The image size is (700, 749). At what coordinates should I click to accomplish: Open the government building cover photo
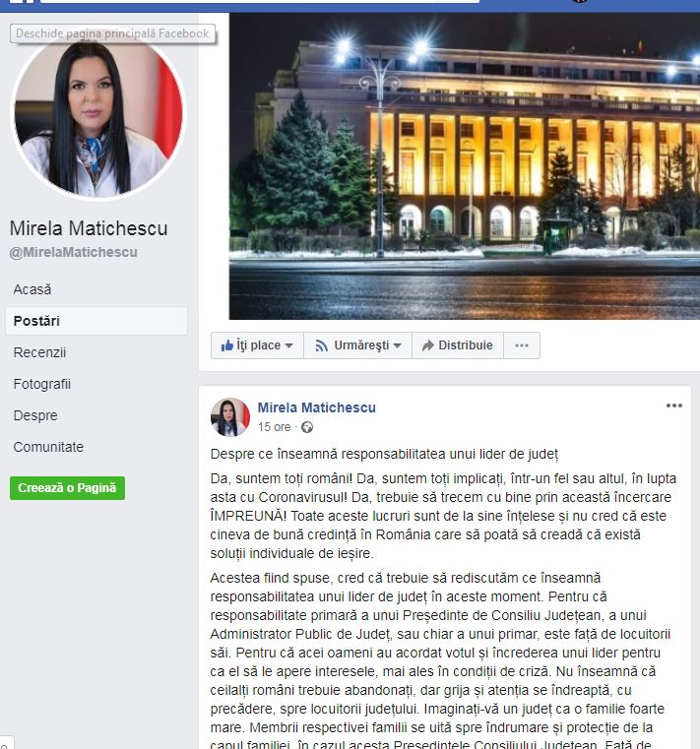(x=465, y=166)
